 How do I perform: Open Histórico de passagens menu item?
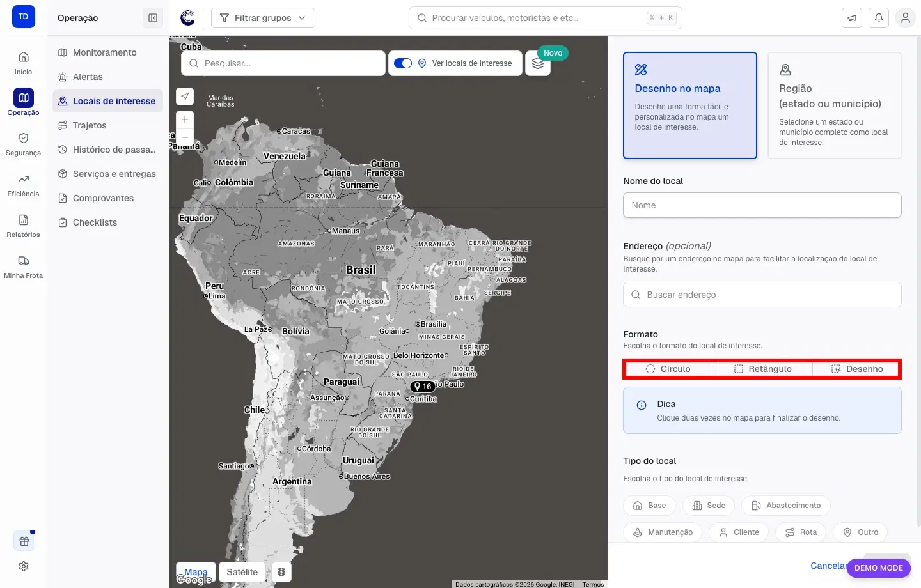107,150
